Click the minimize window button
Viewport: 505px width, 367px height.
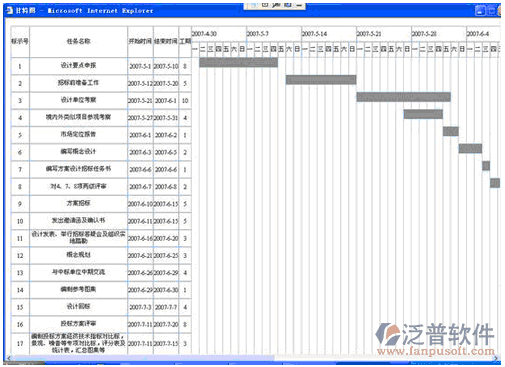coord(480,11)
